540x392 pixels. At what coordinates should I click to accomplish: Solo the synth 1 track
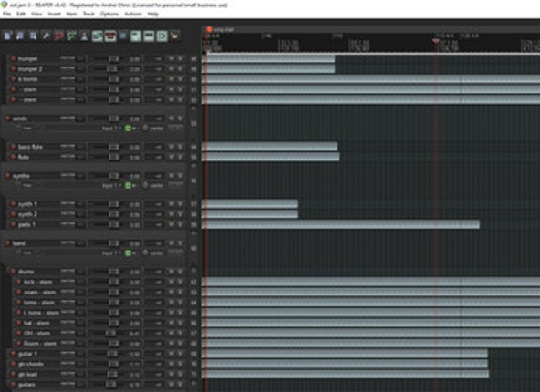coord(180,204)
